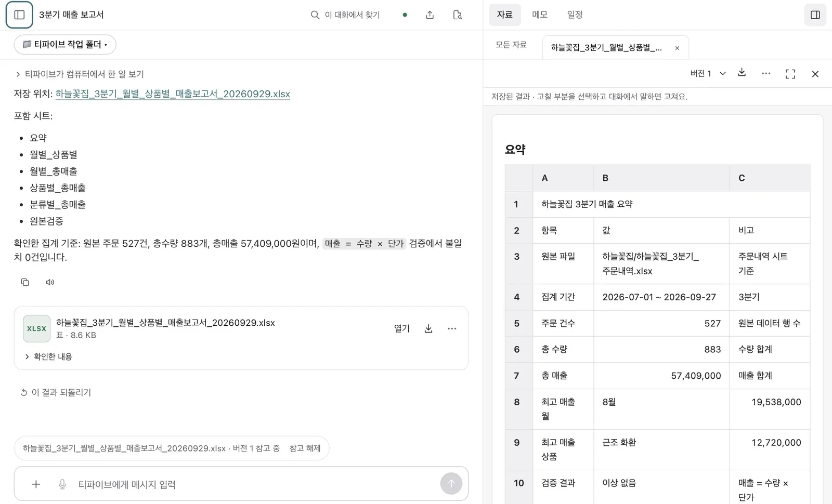This screenshot has height=504, width=832.
Task: Toggle the left sidebar panel icon
Action: (x=19, y=15)
